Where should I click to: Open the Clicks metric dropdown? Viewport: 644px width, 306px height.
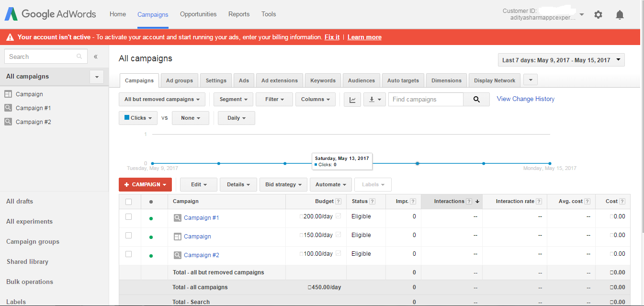(x=138, y=118)
